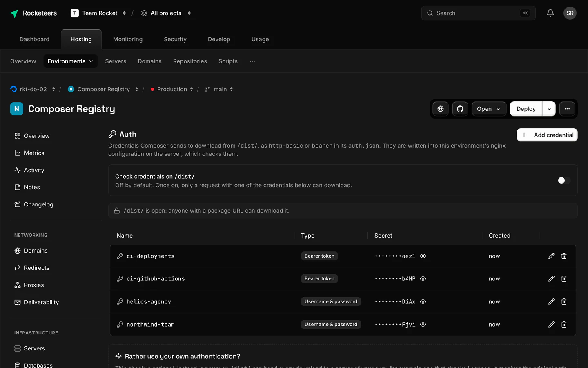Switch to the Security tab
The width and height of the screenshot is (588, 368).
point(175,39)
